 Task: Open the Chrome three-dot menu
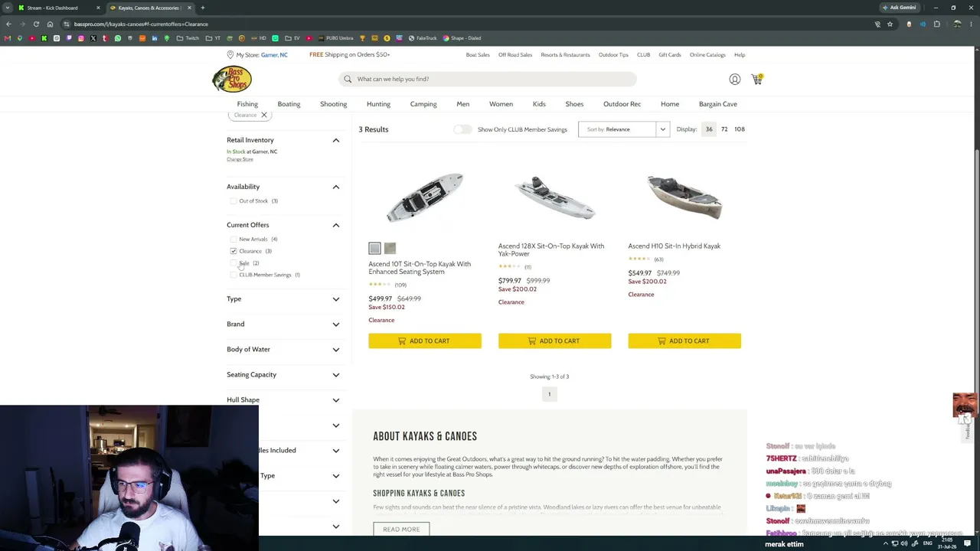click(972, 24)
